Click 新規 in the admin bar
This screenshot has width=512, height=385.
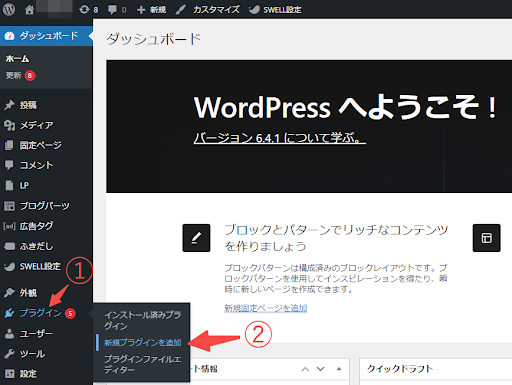pos(158,10)
